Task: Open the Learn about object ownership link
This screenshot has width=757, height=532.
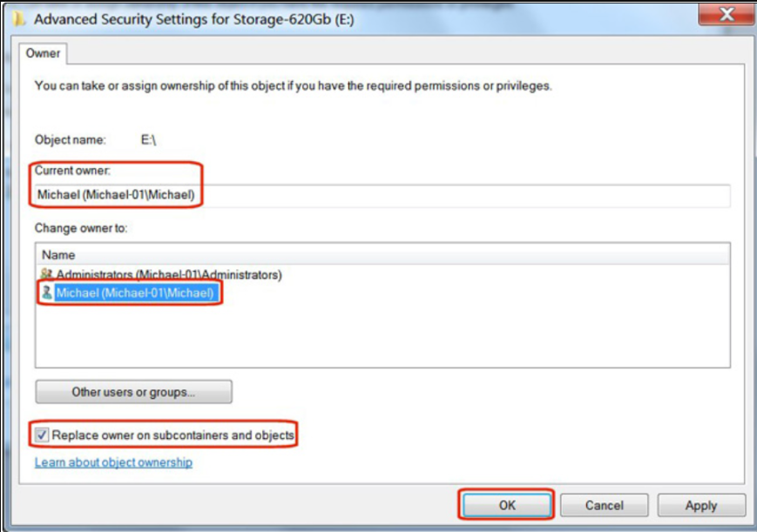Action: click(x=113, y=462)
